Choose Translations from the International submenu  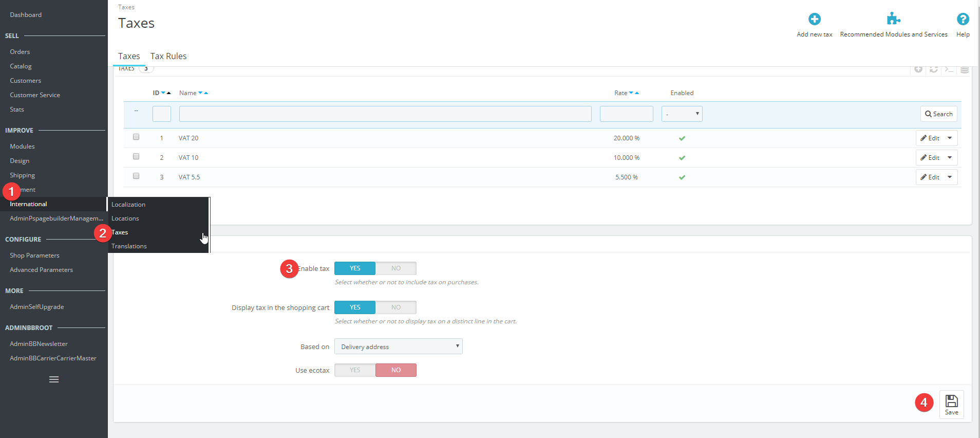129,246
